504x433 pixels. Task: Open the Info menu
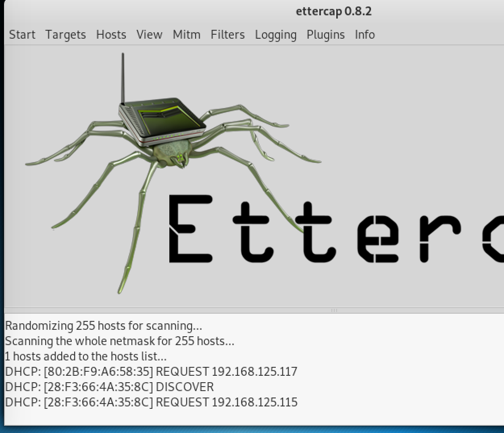tap(364, 35)
